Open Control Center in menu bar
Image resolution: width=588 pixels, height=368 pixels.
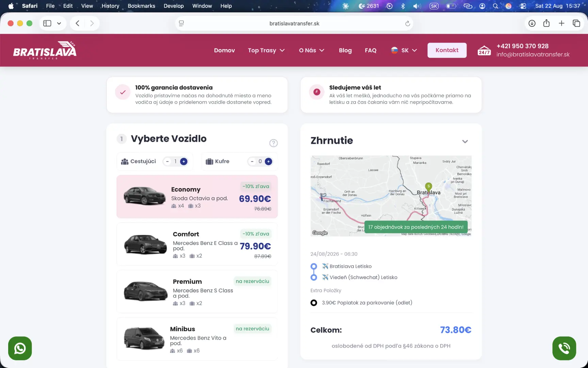523,6
